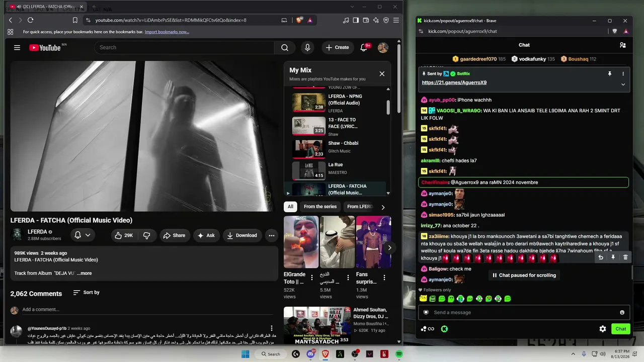Open the 21.games/AguerroX9 link
The height and width of the screenshot is (362, 644).
(x=454, y=82)
